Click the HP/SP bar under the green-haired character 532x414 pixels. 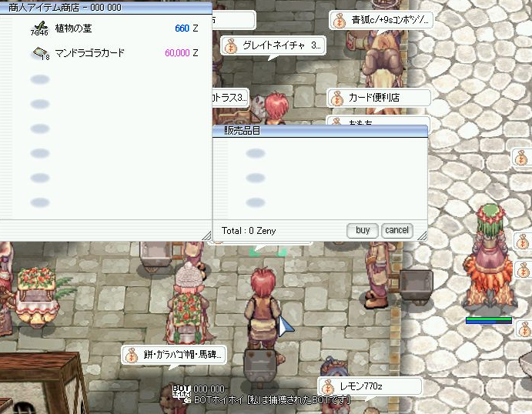[489, 320]
